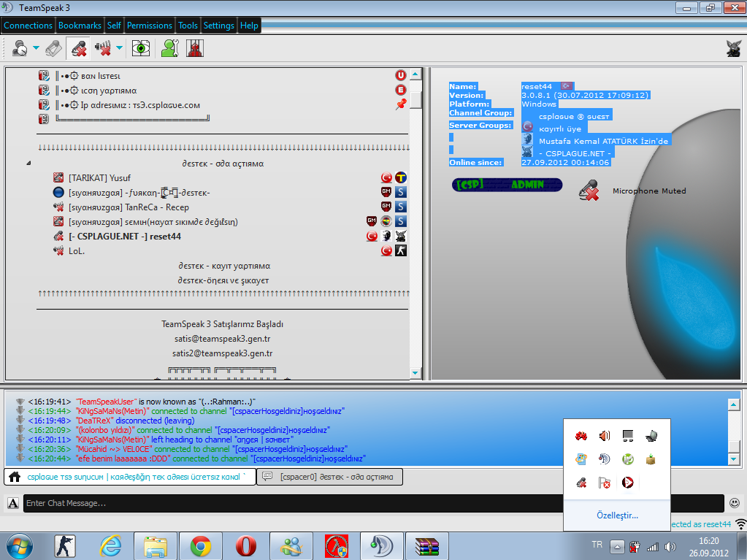
Task: Toggle the Mute Microphone toolbar button
Action: [x=78, y=48]
